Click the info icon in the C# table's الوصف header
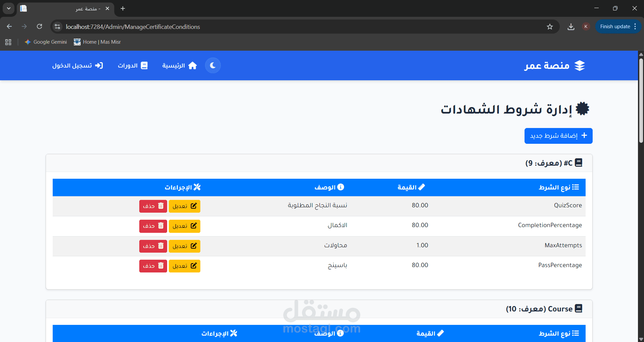The height and width of the screenshot is (342, 644). click(341, 187)
